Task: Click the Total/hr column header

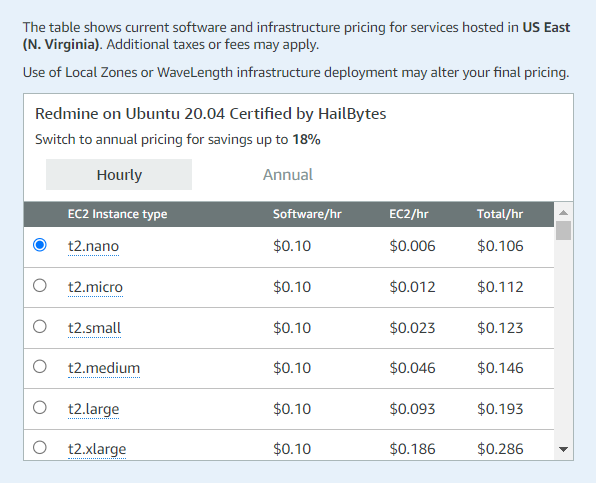Action: (500, 214)
